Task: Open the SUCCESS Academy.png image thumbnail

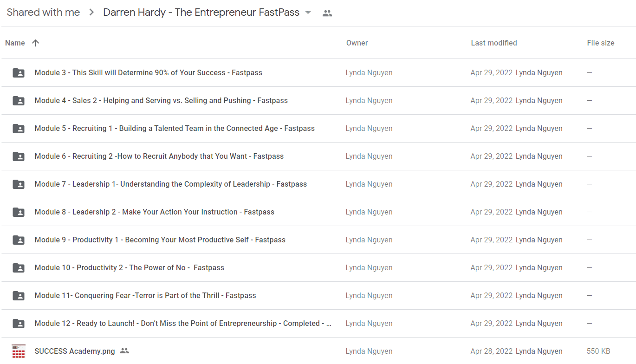Action: [19, 351]
